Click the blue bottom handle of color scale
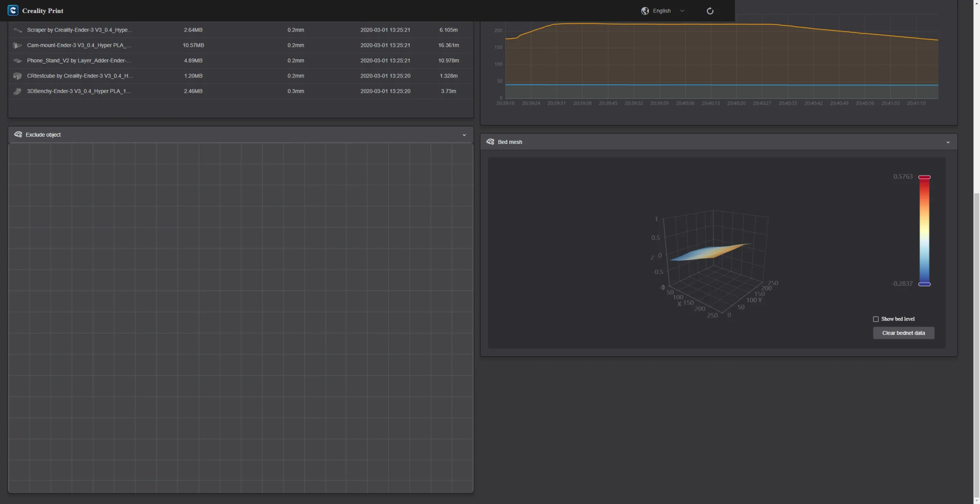Image resolution: width=980 pixels, height=504 pixels. click(x=924, y=284)
